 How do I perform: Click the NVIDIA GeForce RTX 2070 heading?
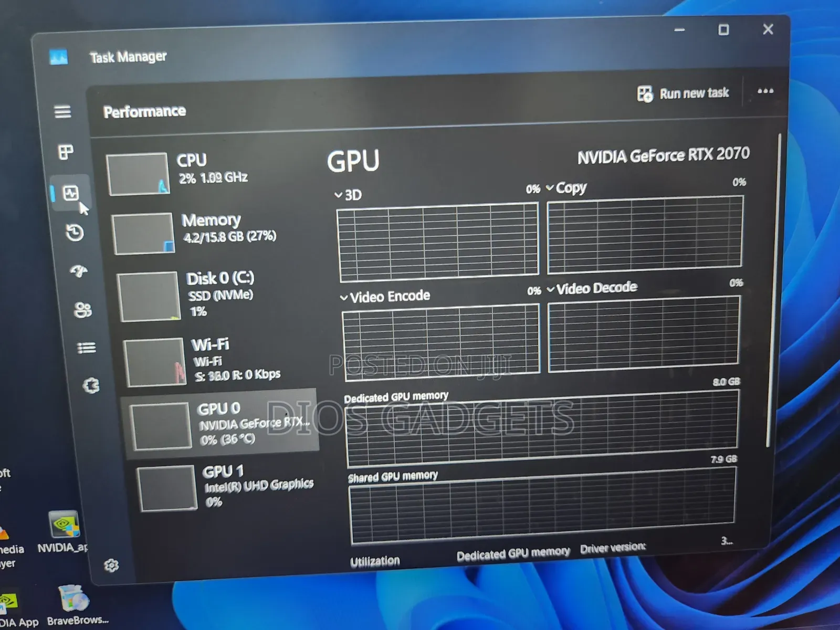(664, 155)
